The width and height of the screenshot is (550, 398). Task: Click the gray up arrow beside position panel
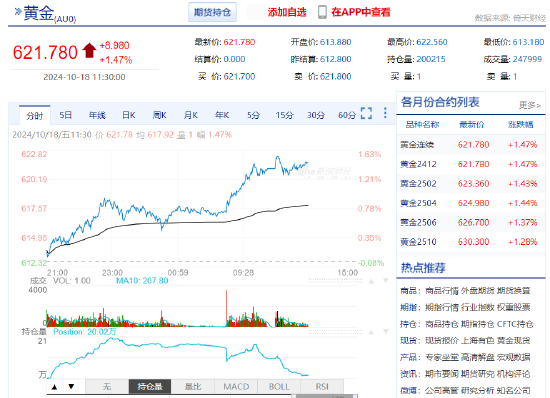pyautogui.click(x=371, y=332)
